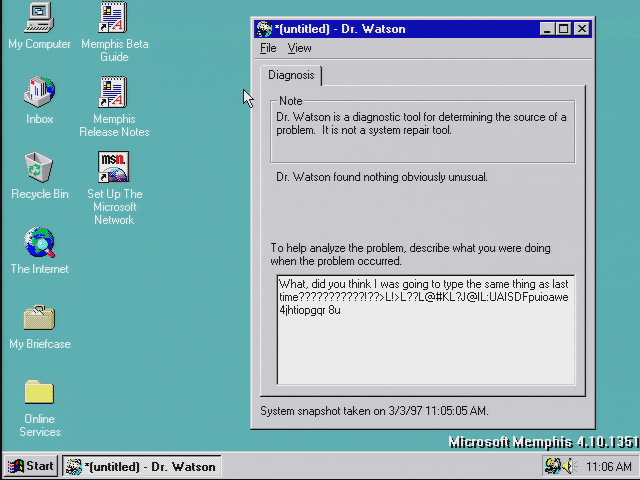Click the 'System snapshot taken on 3/3/97' status text
640x480 pixels.
(x=374, y=411)
